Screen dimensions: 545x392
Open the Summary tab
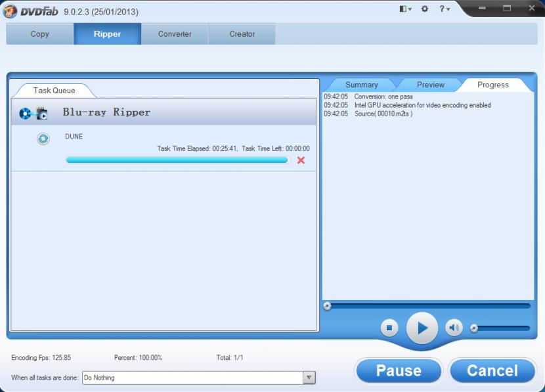click(x=362, y=85)
